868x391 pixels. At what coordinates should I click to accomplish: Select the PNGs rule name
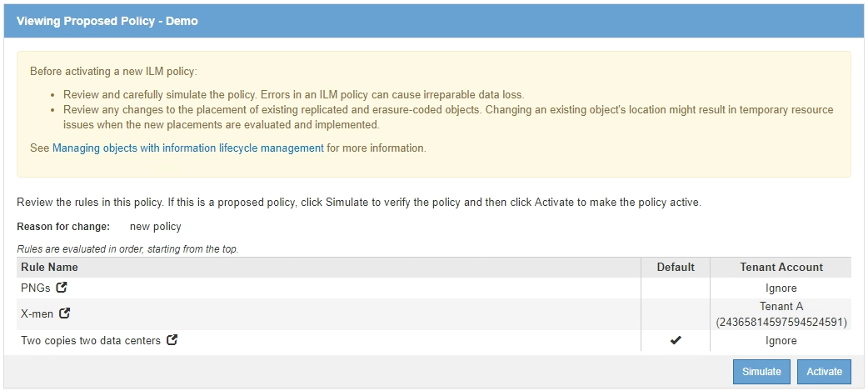[x=36, y=288]
